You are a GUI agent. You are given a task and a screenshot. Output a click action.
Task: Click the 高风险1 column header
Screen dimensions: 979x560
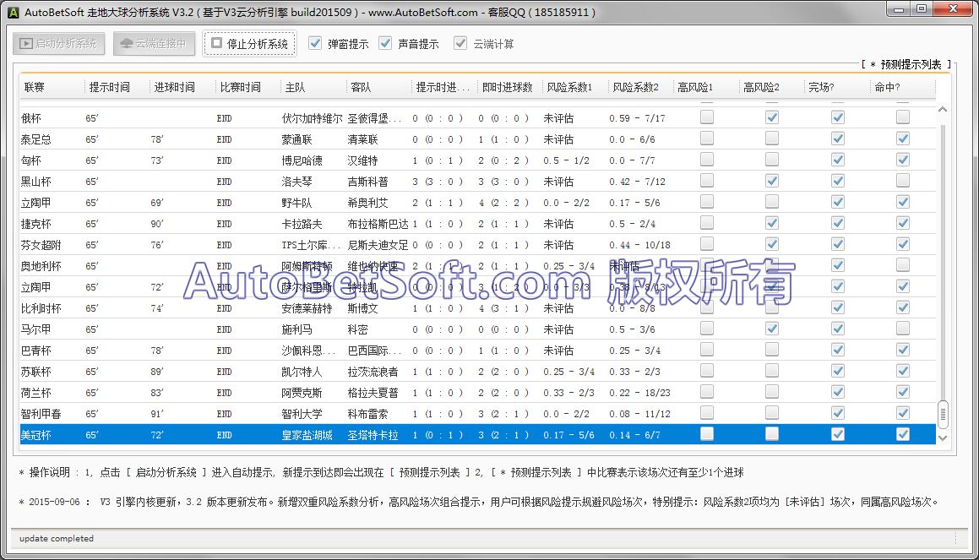click(705, 87)
